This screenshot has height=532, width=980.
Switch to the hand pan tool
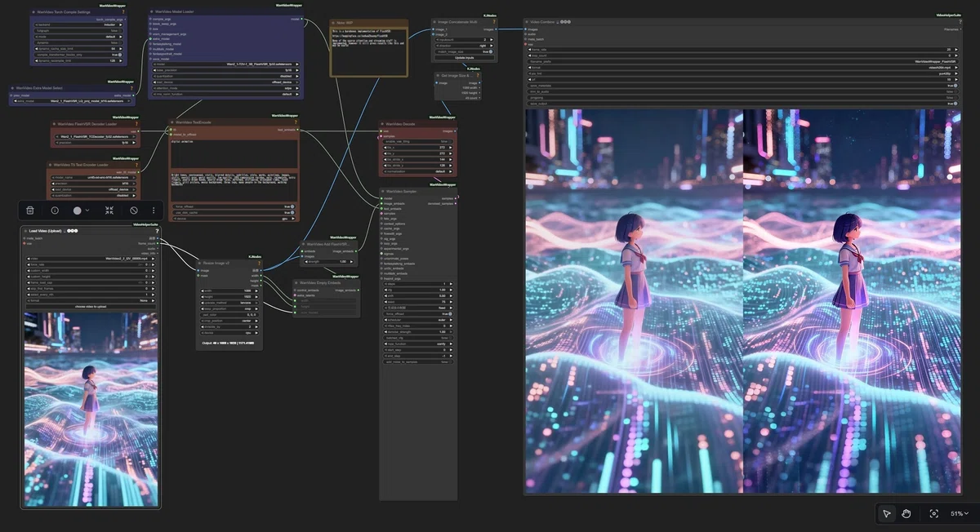pyautogui.click(x=906, y=513)
